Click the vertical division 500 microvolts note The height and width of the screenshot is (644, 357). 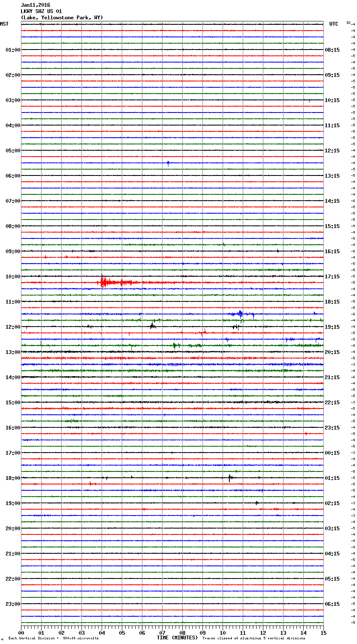point(53,638)
